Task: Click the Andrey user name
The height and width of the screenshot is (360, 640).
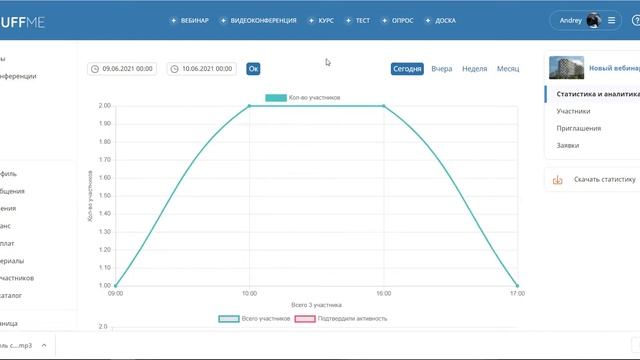Action: (570, 20)
